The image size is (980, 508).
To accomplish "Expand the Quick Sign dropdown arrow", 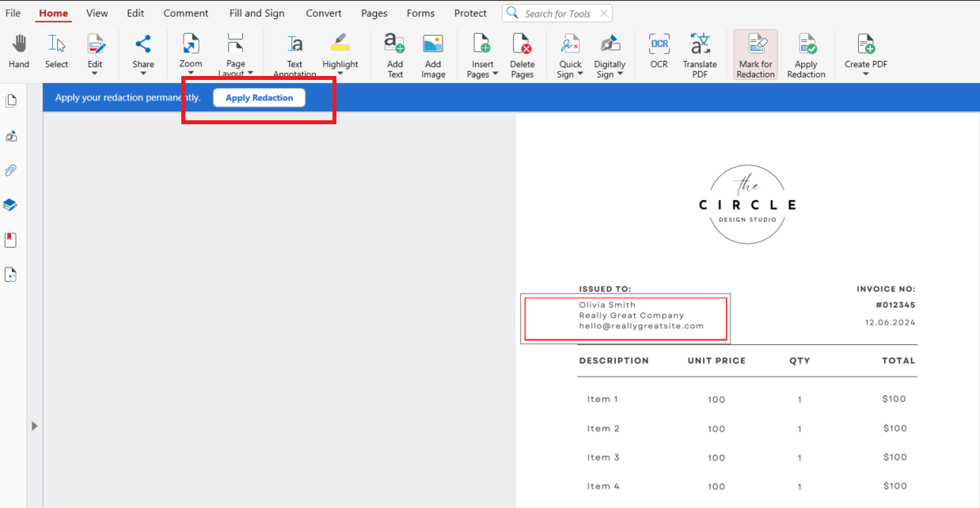I will click(x=580, y=74).
